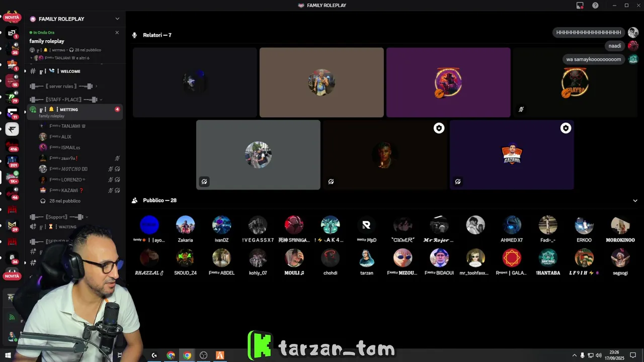
Task: Open the Help question mark icon
Action: tap(595, 6)
